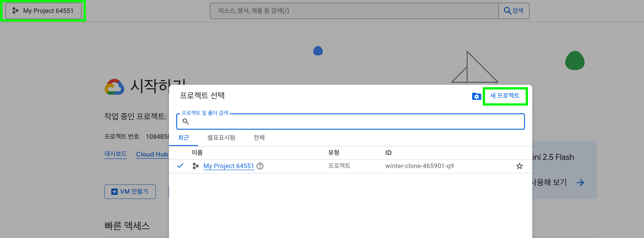Click the 빠른 액세스 heading

point(127,226)
